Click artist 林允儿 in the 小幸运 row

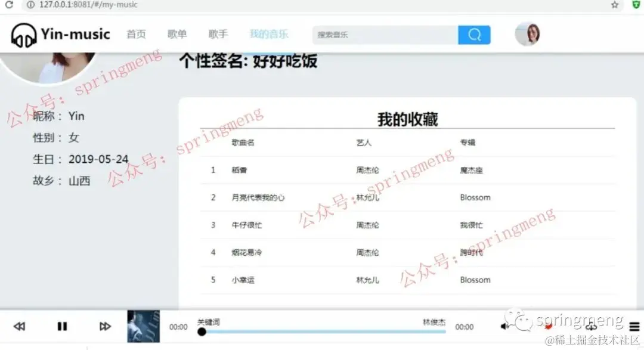(x=367, y=280)
